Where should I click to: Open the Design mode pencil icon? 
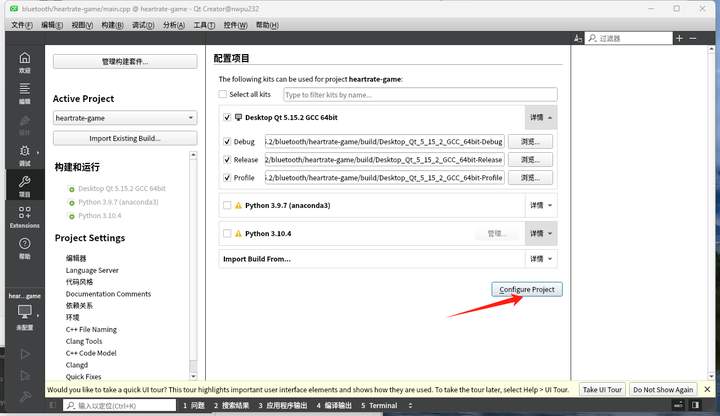click(24, 121)
